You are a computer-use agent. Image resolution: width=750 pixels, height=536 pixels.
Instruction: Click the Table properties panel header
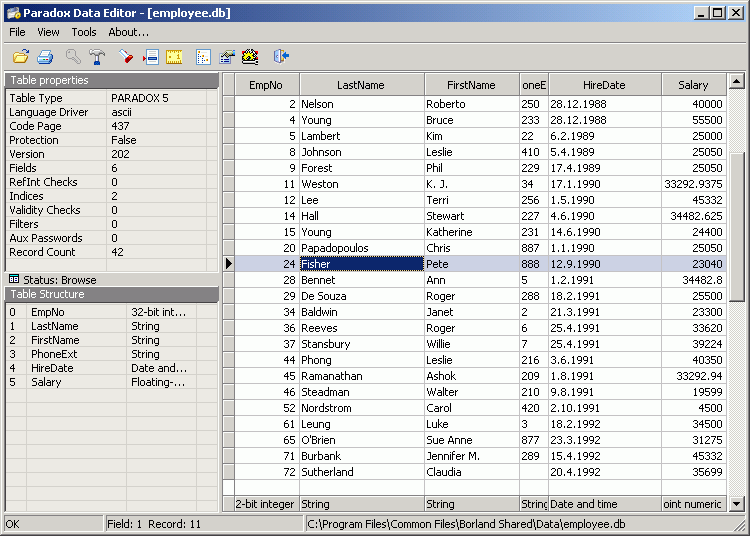coord(112,80)
